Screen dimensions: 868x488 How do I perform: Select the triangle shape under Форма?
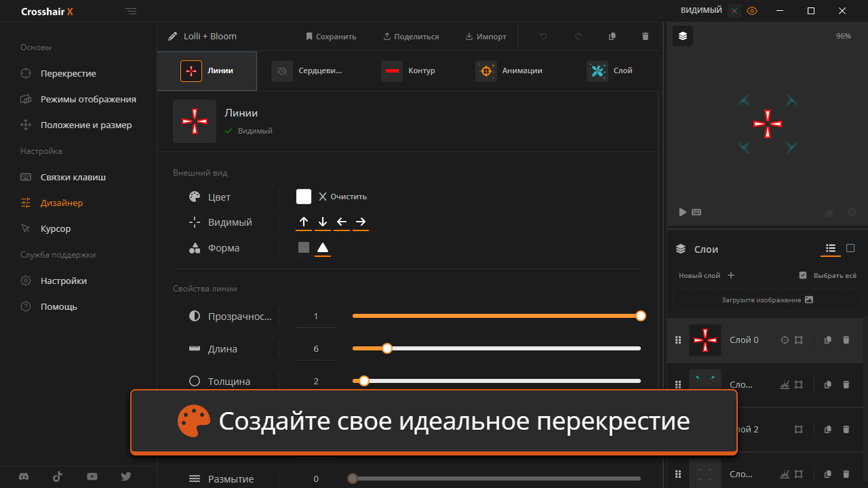tap(323, 247)
